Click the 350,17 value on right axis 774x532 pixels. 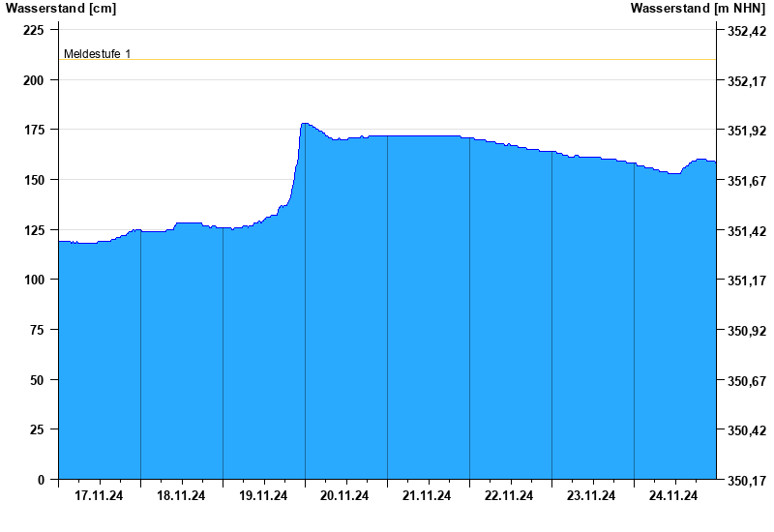tap(747, 480)
